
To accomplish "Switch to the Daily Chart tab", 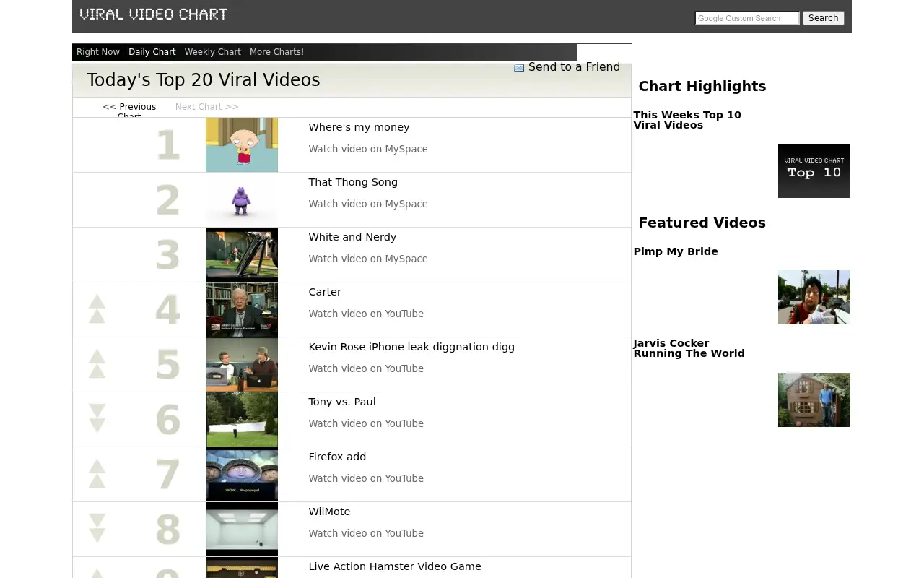I will 152,52.
